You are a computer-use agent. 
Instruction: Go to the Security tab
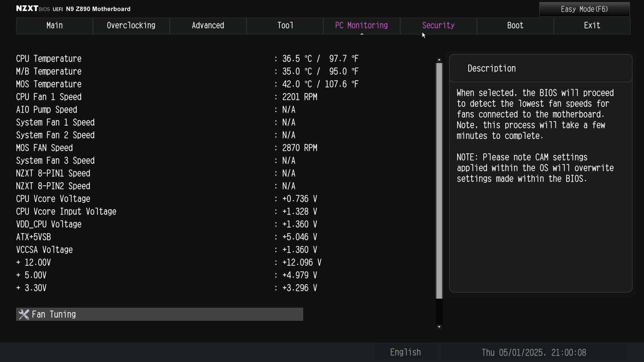click(x=438, y=26)
